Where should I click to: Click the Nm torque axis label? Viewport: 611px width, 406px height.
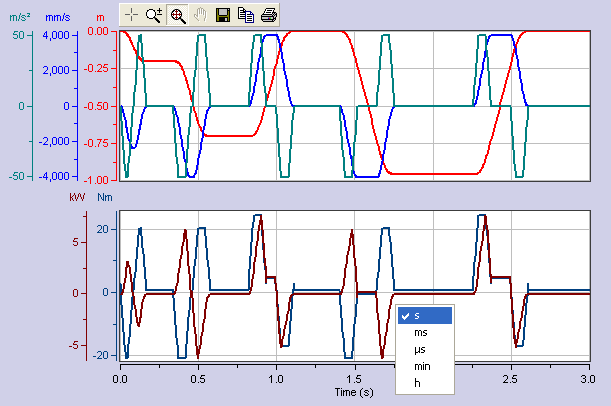pos(105,197)
